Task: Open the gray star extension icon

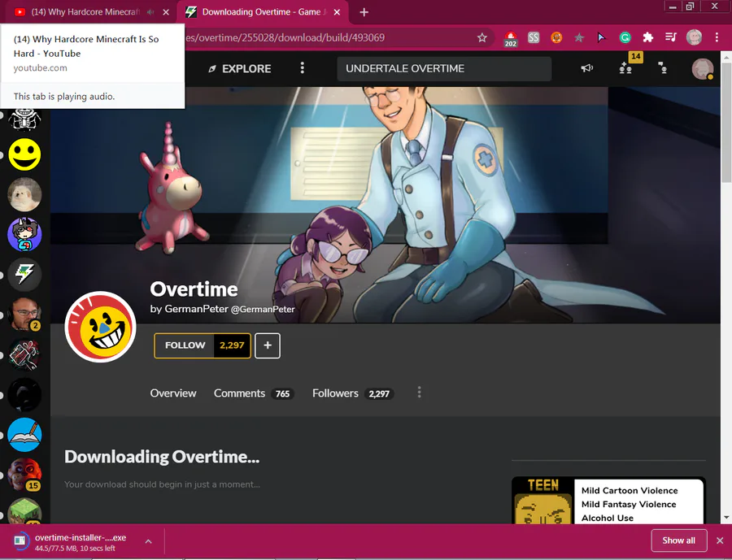Action: [579, 38]
